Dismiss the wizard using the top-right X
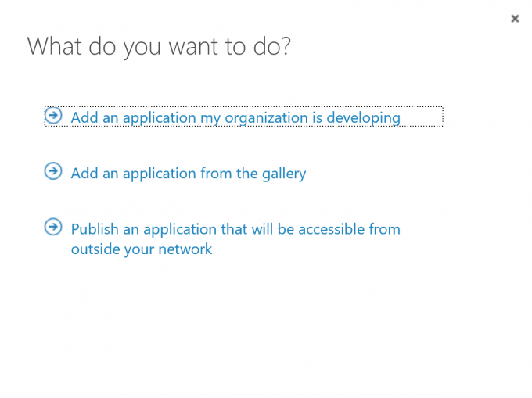The width and height of the screenshot is (532, 398). tap(515, 19)
